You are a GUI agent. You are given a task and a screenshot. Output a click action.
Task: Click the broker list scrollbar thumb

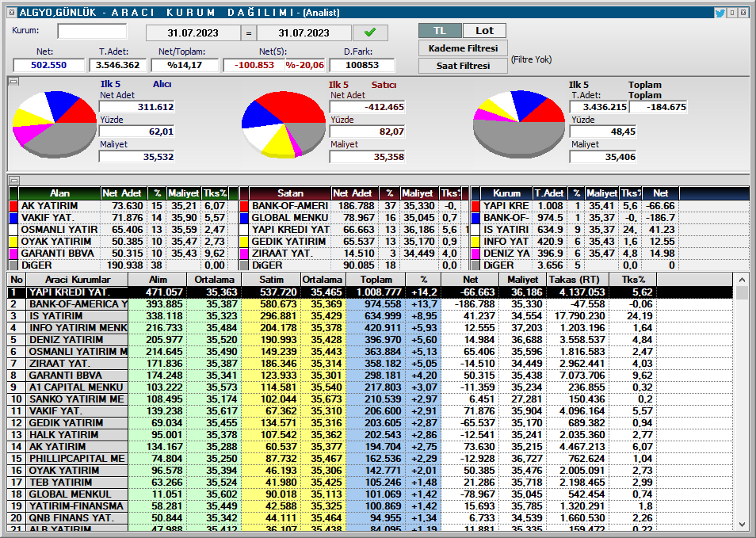tap(742, 294)
